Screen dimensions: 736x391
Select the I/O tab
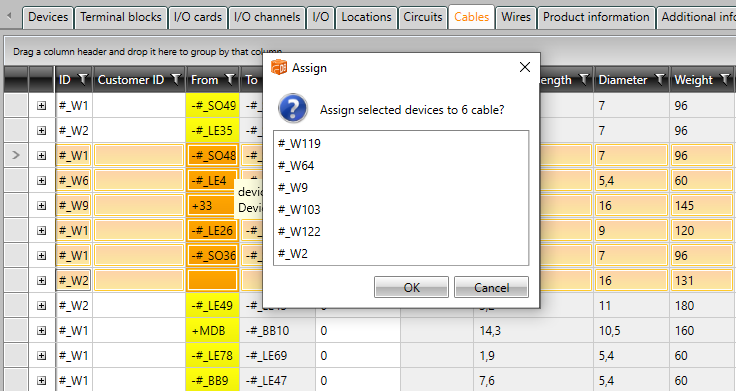(x=321, y=17)
